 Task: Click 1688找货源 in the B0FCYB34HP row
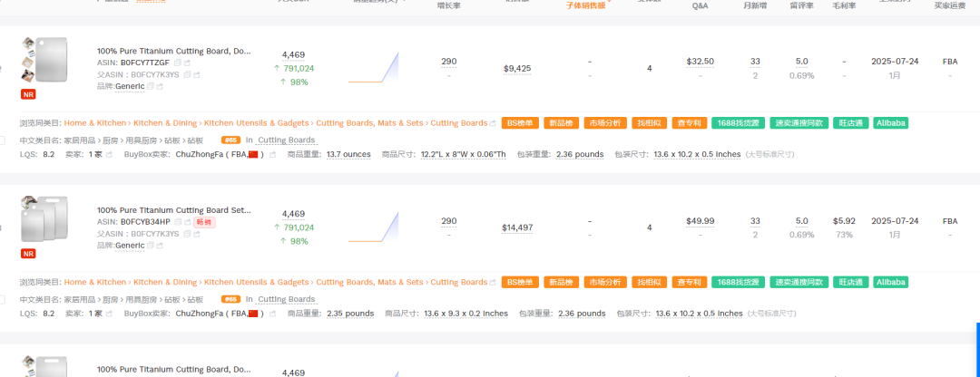click(738, 283)
